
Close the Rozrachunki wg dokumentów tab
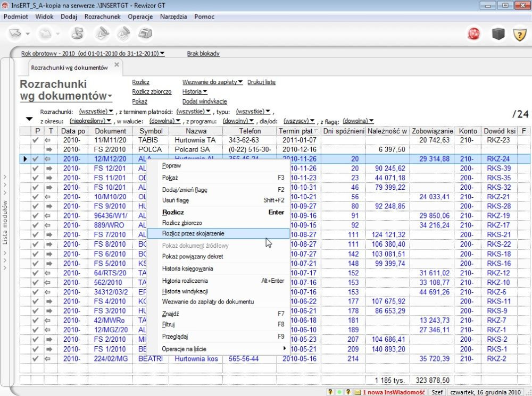[117, 64]
